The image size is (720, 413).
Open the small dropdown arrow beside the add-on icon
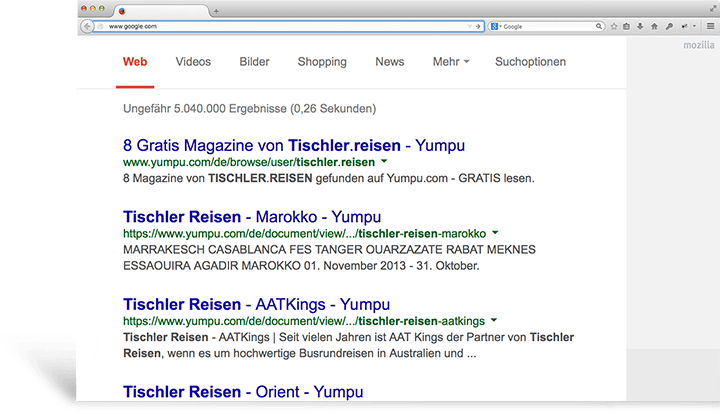pos(694,26)
